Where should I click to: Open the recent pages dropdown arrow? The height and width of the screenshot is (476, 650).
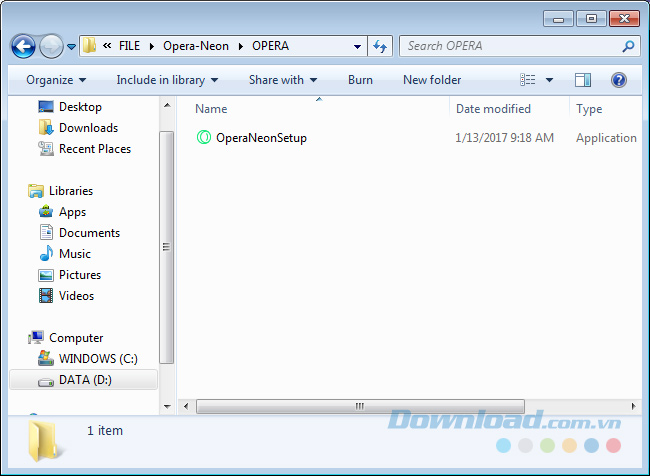pos(71,47)
